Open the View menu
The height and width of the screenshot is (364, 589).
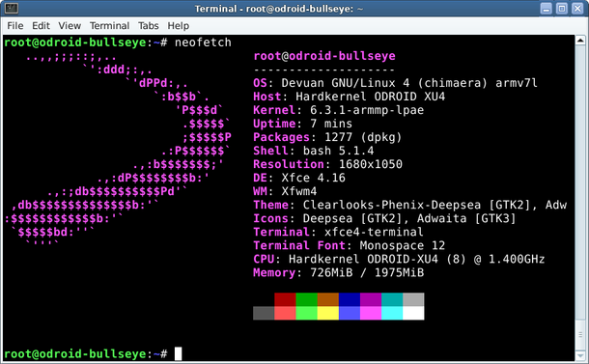pyautogui.click(x=70, y=25)
